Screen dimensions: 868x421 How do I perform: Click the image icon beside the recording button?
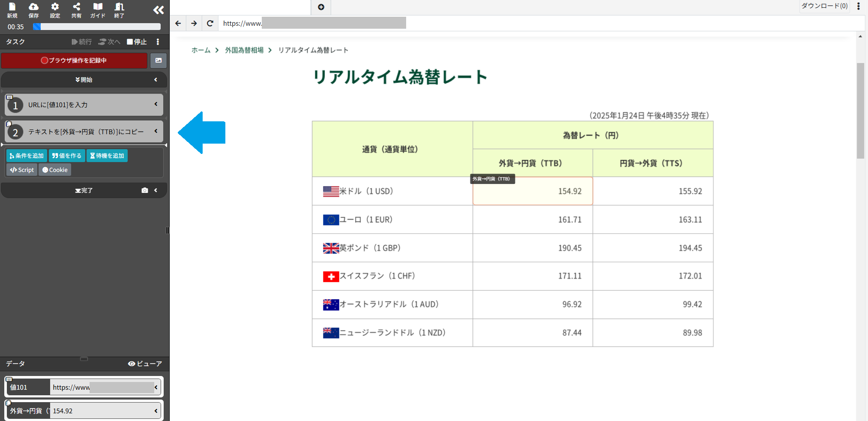(x=158, y=60)
